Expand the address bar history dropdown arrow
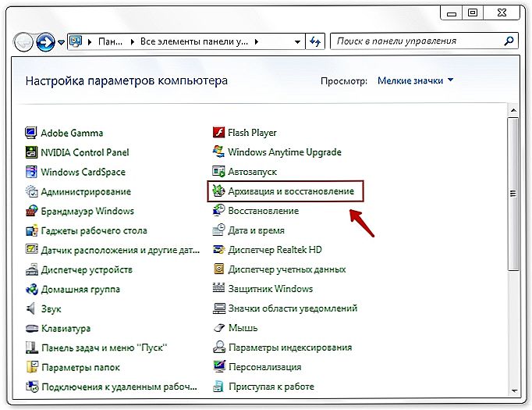The width and height of the screenshot is (532, 410). 297,42
